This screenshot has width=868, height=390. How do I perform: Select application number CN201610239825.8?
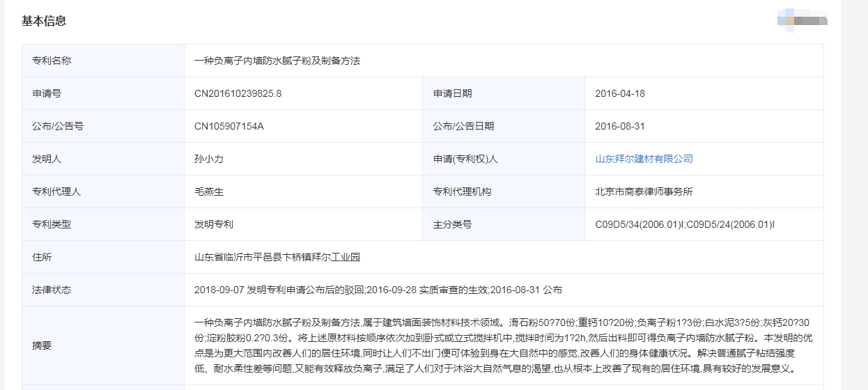pos(238,93)
